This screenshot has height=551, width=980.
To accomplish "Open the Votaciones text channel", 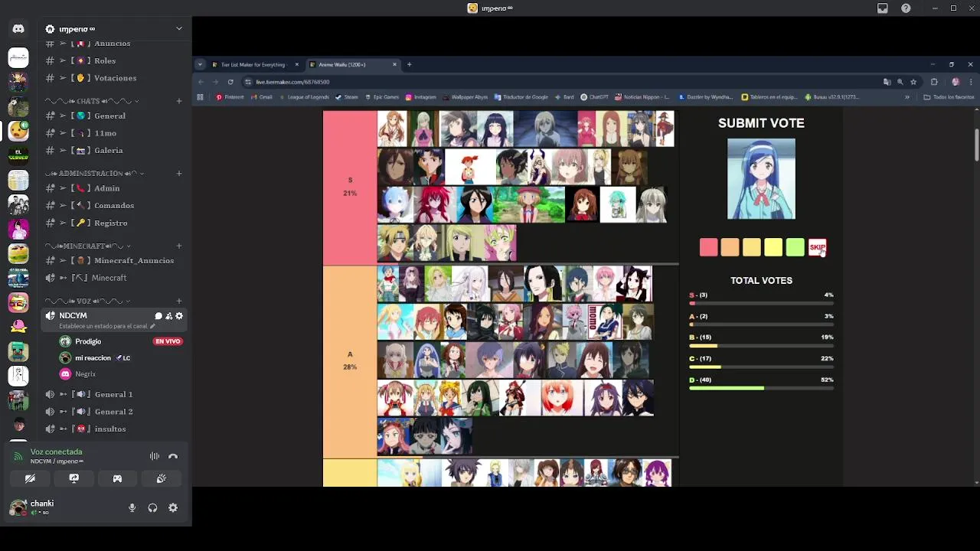I will pos(114,78).
